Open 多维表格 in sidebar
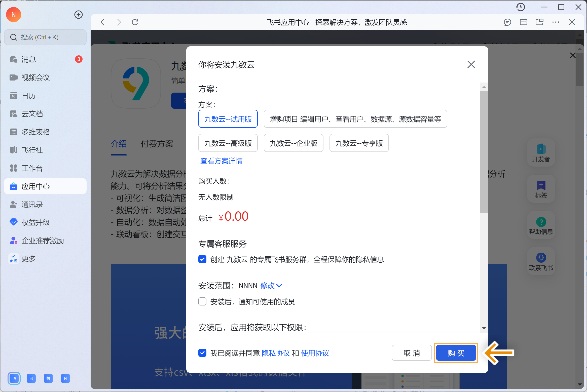This screenshot has width=587, height=392. (x=45, y=132)
